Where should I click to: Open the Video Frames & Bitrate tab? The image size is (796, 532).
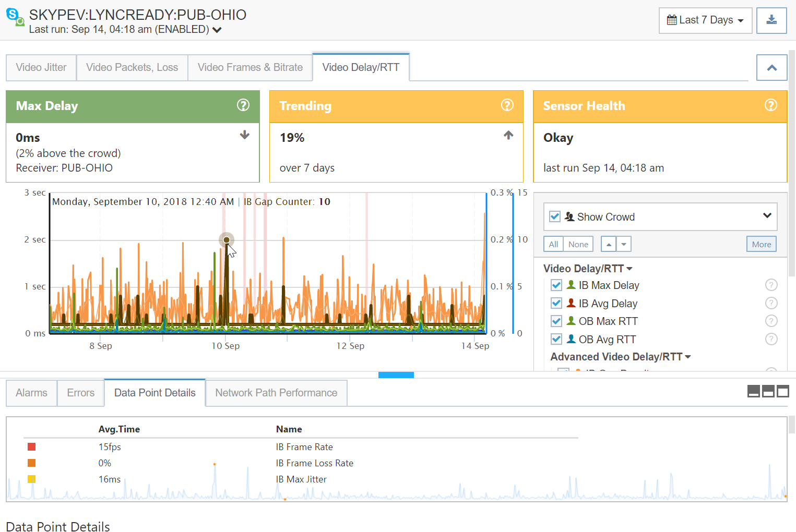250,67
